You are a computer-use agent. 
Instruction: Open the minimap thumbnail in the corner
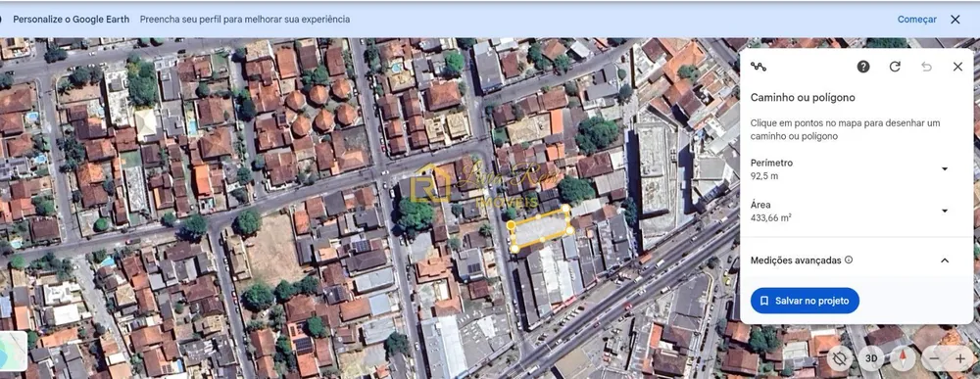point(13,352)
